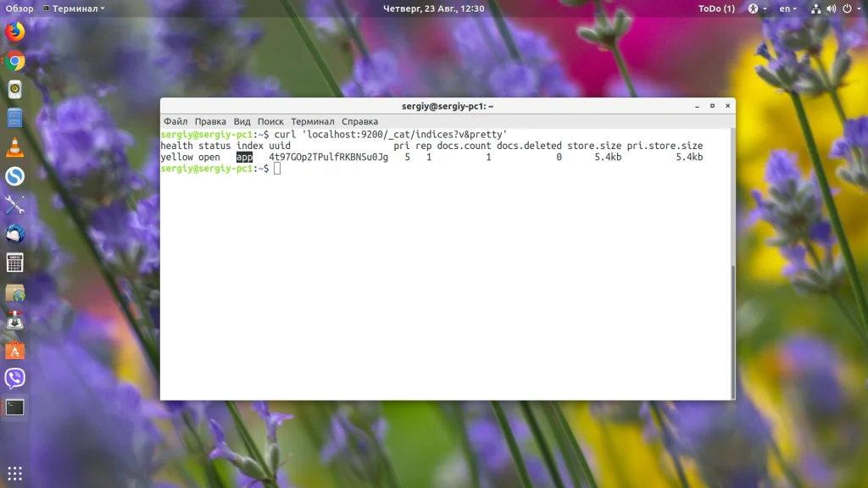
Task: Open the blue S-shaped app in the dock
Action: point(15,176)
